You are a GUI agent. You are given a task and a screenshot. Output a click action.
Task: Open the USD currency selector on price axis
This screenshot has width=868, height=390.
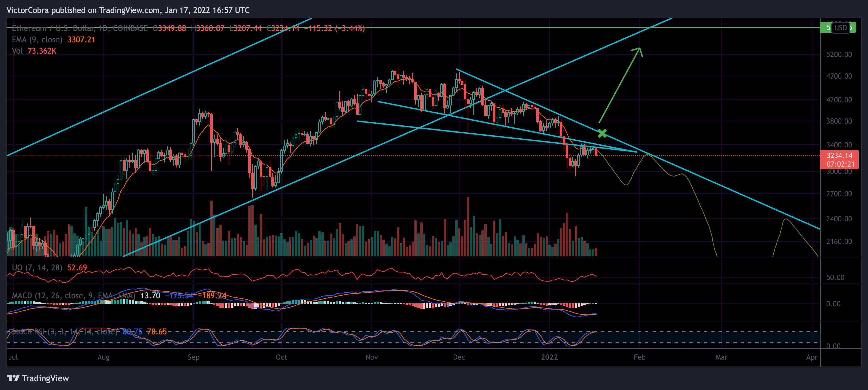point(840,28)
